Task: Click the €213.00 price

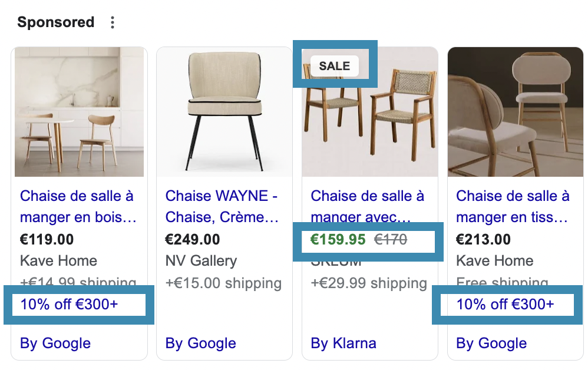Action: 483,240
